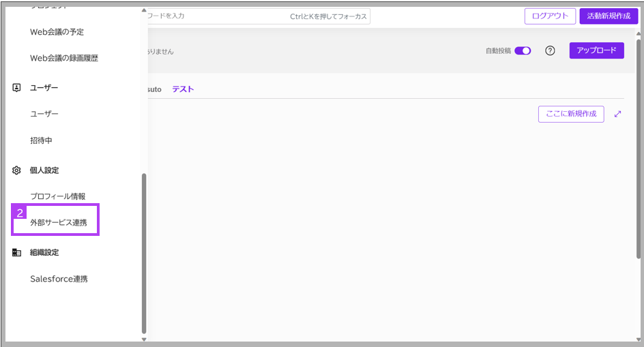Click the 組織設定 section heading
Image resolution: width=644 pixels, height=347 pixels.
pyautogui.click(x=44, y=252)
